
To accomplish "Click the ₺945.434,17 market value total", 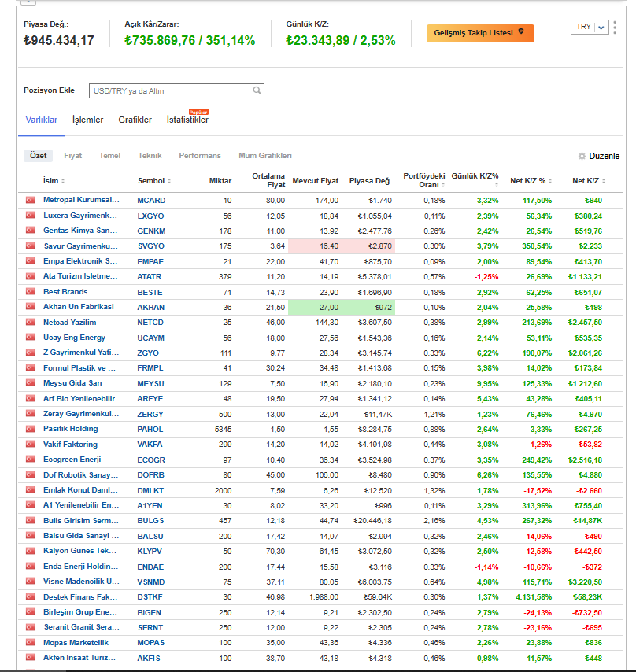I will pos(59,41).
